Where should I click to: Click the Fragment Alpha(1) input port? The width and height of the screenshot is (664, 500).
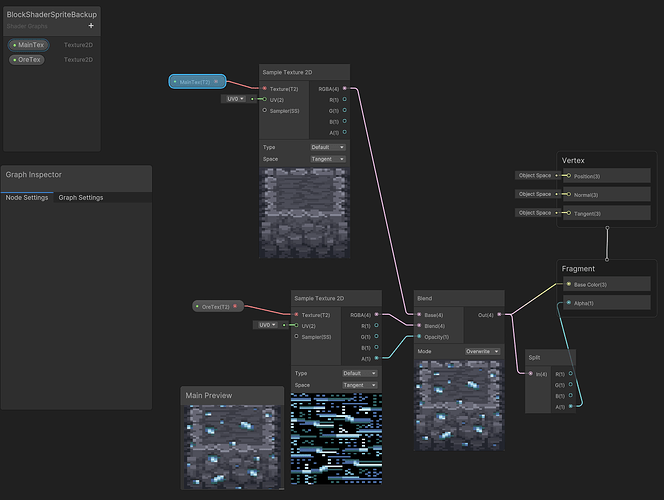(569, 303)
